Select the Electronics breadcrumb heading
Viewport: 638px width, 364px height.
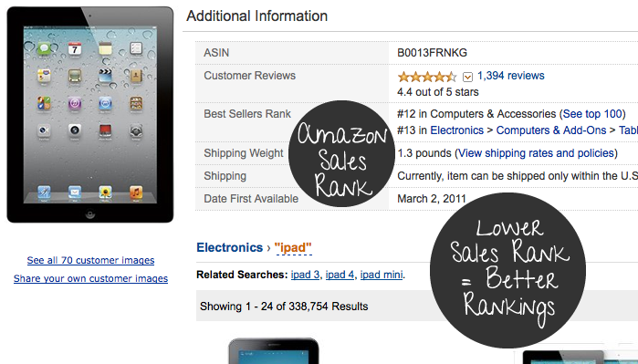[x=229, y=247]
